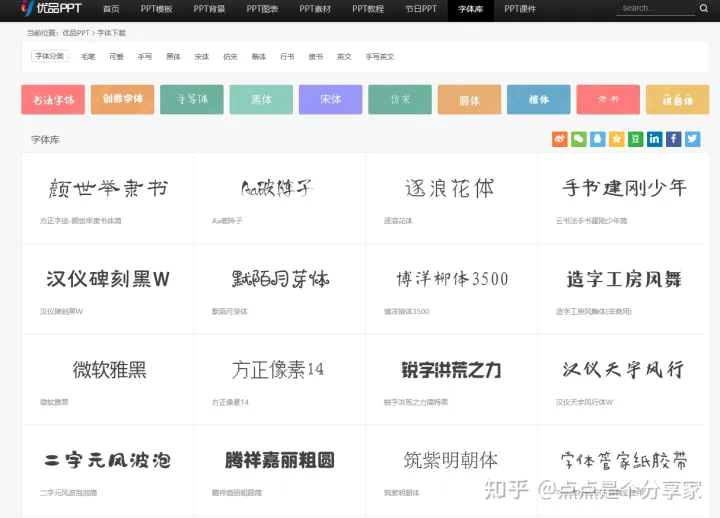
Task: Open the 博洋柳体3500 font preview image
Action: [452, 279]
